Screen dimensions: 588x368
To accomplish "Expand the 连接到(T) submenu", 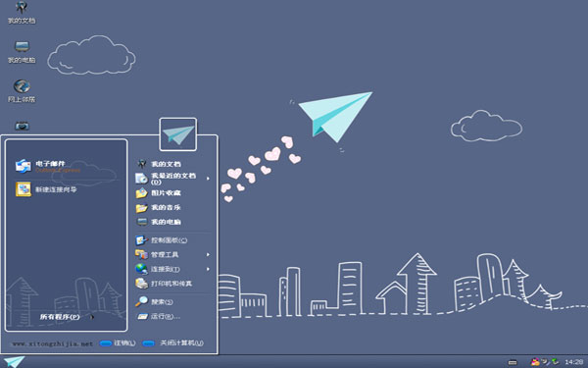I will (x=172, y=269).
